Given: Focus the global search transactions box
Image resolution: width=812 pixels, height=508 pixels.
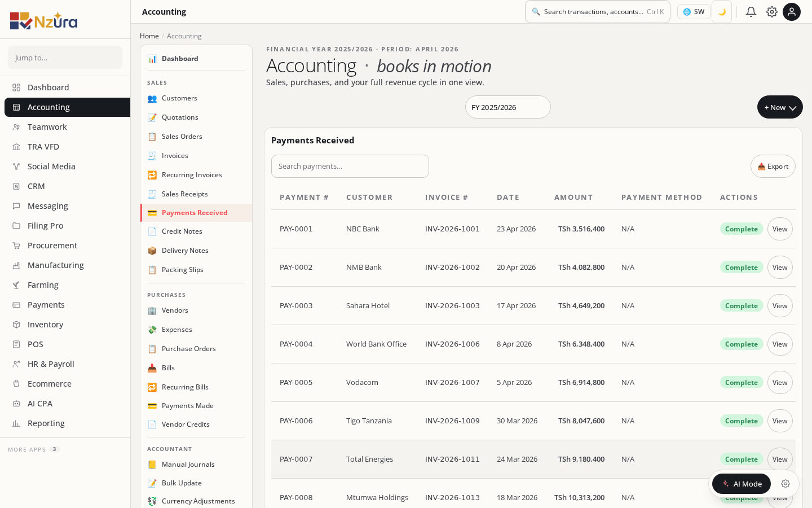Looking at the screenshot, I should coord(598,12).
